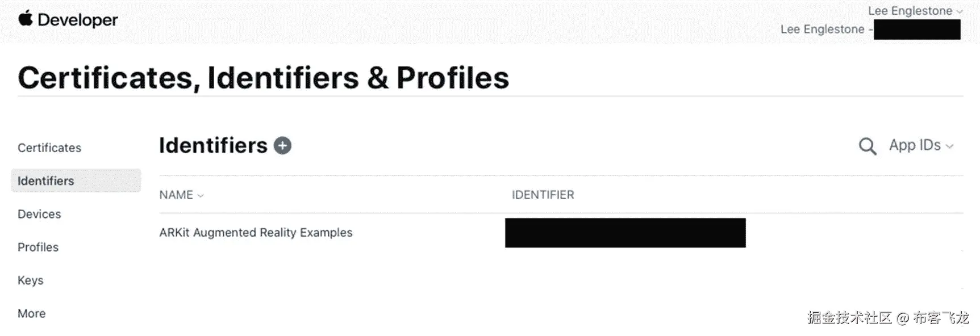Go to Certificates in sidebar
Viewport: 980px width, 336px height.
click(49, 148)
